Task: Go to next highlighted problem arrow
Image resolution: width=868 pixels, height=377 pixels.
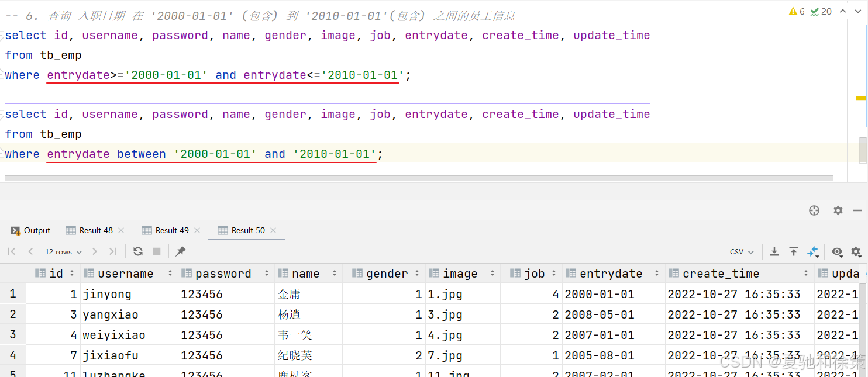Action: [x=858, y=11]
